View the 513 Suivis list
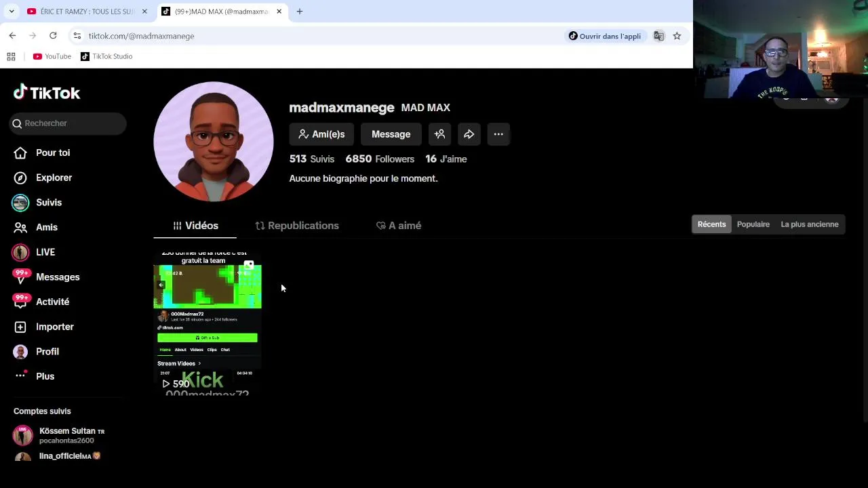The height and width of the screenshot is (488, 868). coord(312,159)
